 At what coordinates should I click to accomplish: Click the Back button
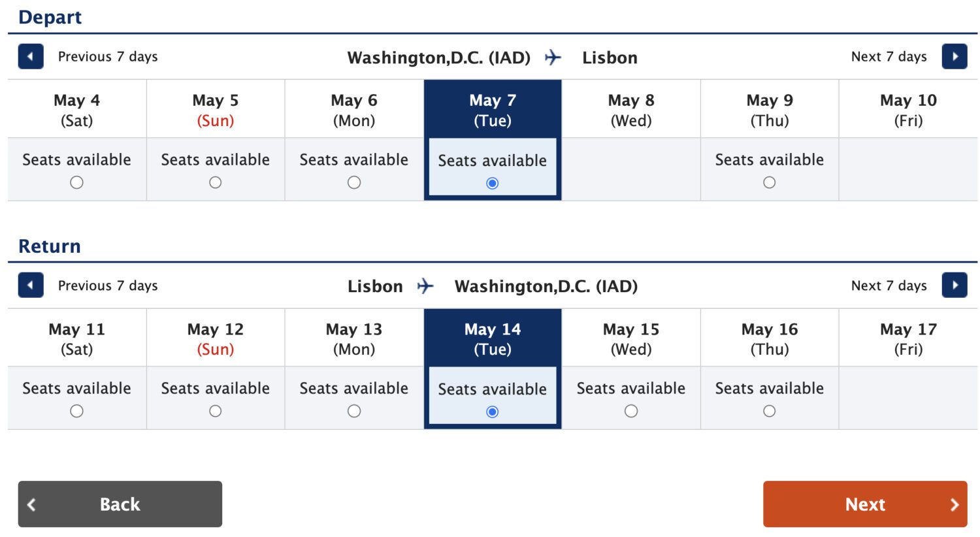coord(120,504)
